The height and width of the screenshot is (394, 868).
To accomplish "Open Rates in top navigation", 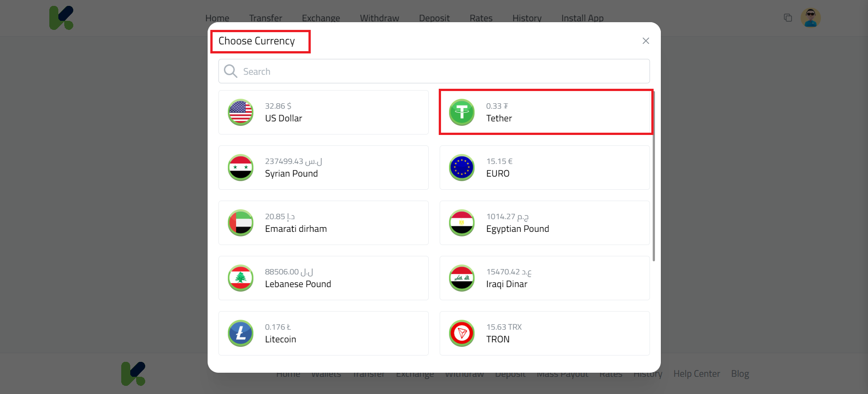I will [481, 18].
